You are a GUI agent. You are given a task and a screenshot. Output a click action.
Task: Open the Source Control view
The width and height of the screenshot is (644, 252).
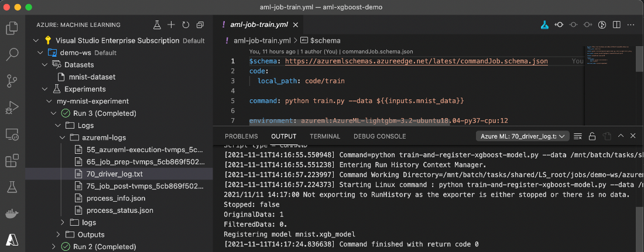tap(12, 81)
